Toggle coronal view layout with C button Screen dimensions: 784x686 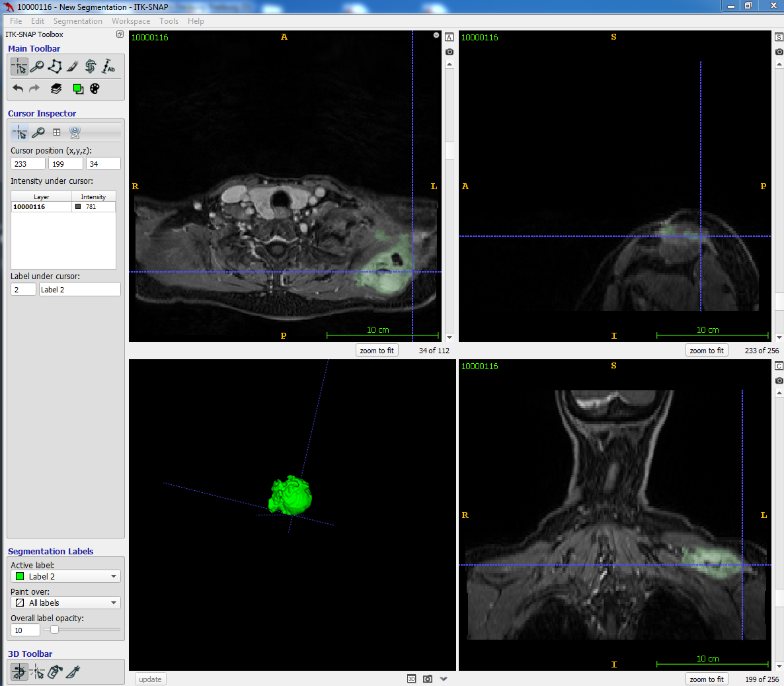pyautogui.click(x=779, y=366)
